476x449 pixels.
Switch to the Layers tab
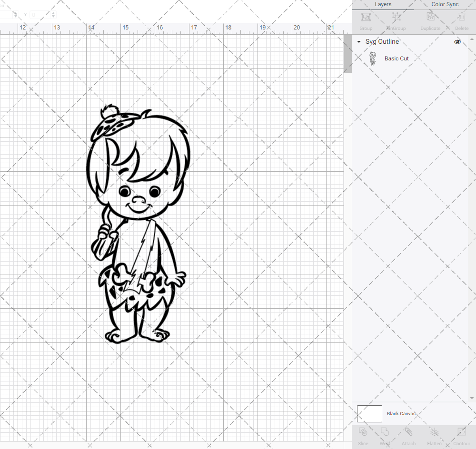(x=383, y=5)
